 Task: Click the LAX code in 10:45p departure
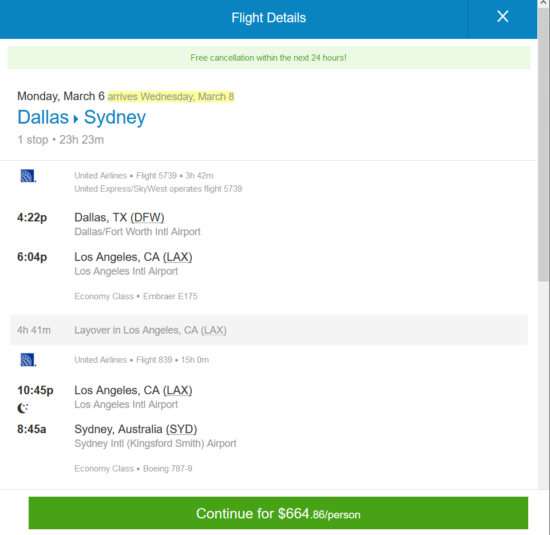[x=177, y=390]
